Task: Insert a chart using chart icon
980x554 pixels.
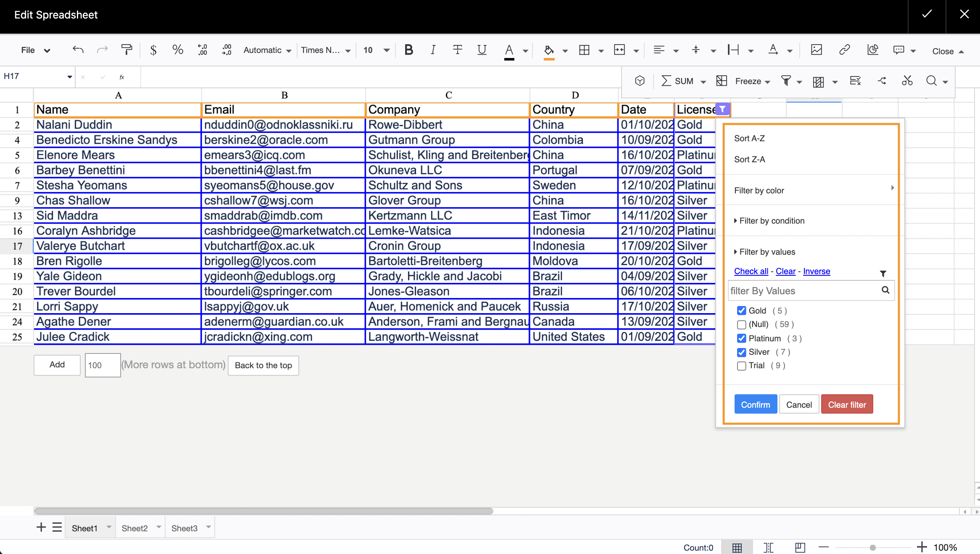Action: (x=872, y=50)
